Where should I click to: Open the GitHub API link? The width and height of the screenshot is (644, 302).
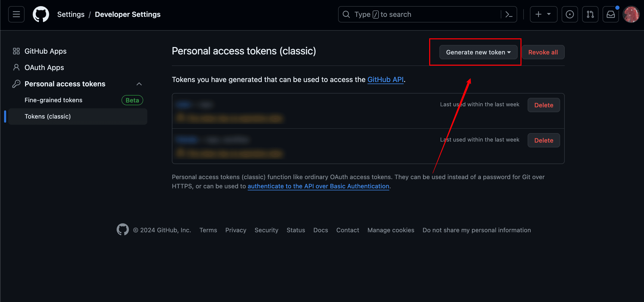[x=385, y=80]
